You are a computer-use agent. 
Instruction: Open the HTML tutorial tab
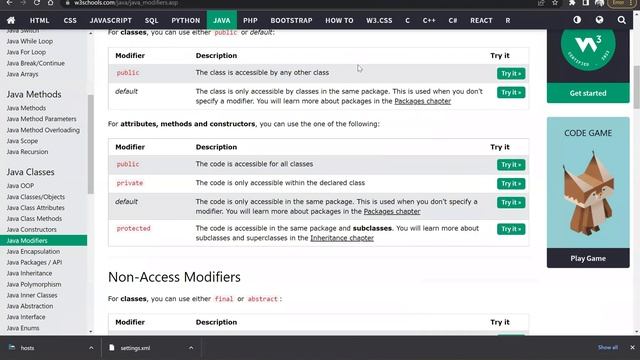pyautogui.click(x=39, y=20)
